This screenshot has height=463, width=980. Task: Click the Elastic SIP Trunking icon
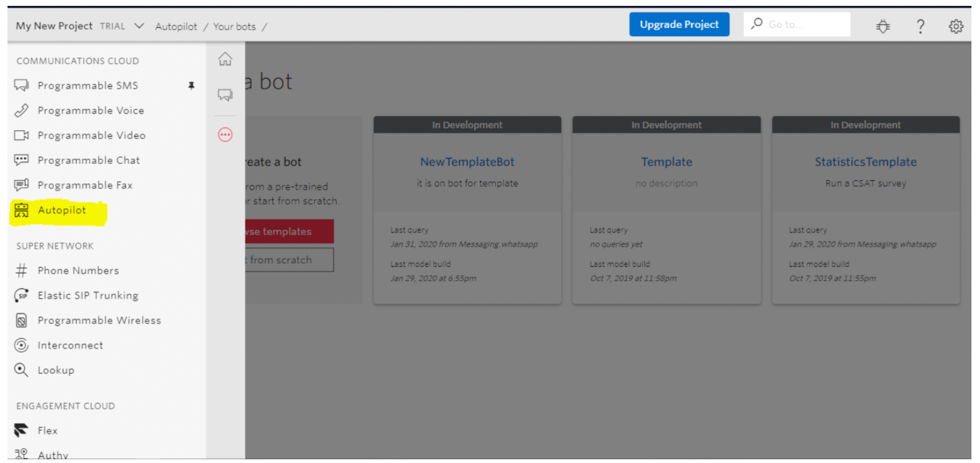coord(21,295)
